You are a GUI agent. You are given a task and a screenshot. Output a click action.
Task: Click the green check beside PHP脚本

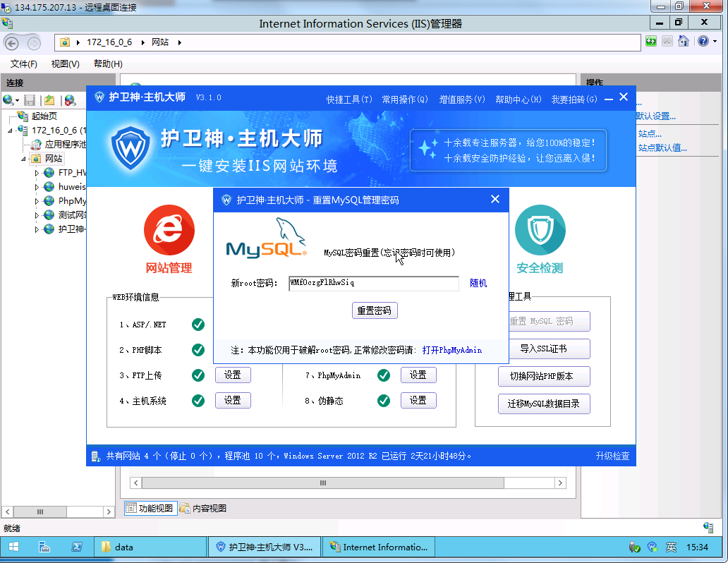click(x=198, y=350)
